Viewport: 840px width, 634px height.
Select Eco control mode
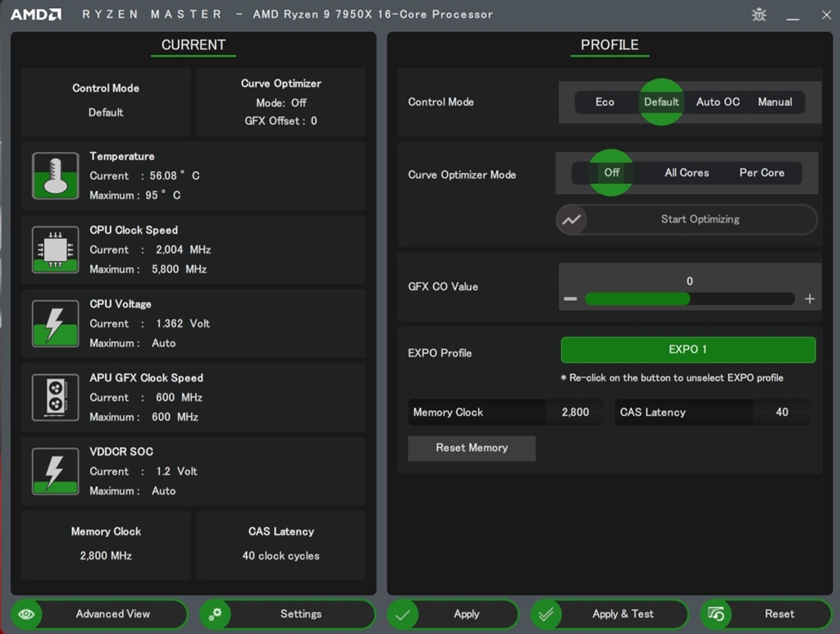(605, 102)
